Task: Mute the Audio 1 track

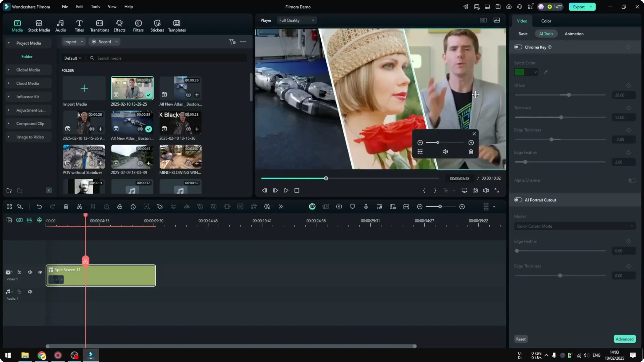Action: pyautogui.click(x=30, y=292)
